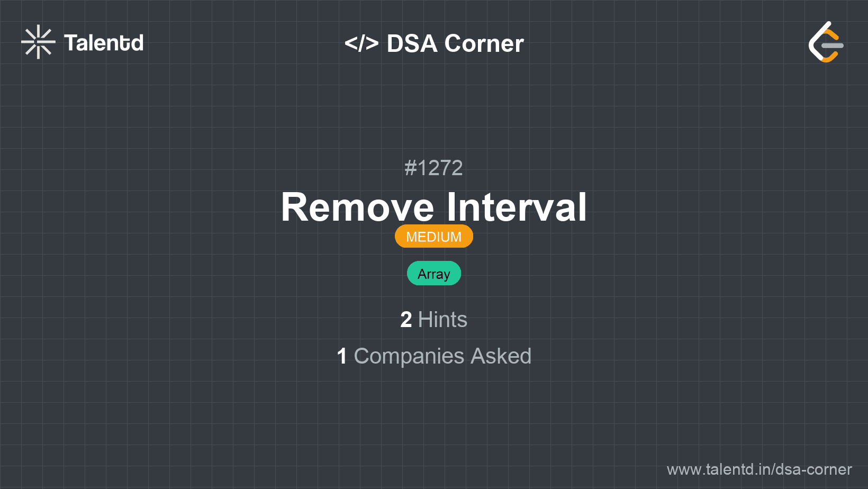Click the orange MEDIUM difficulty badge
Image resolution: width=868 pixels, height=489 pixels.
pos(434,237)
